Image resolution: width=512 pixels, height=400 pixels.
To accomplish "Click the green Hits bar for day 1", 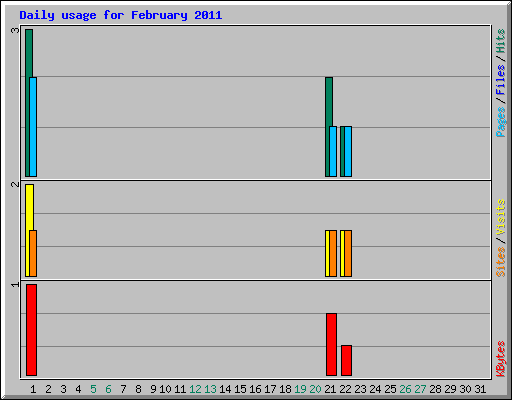I will click(28, 103).
